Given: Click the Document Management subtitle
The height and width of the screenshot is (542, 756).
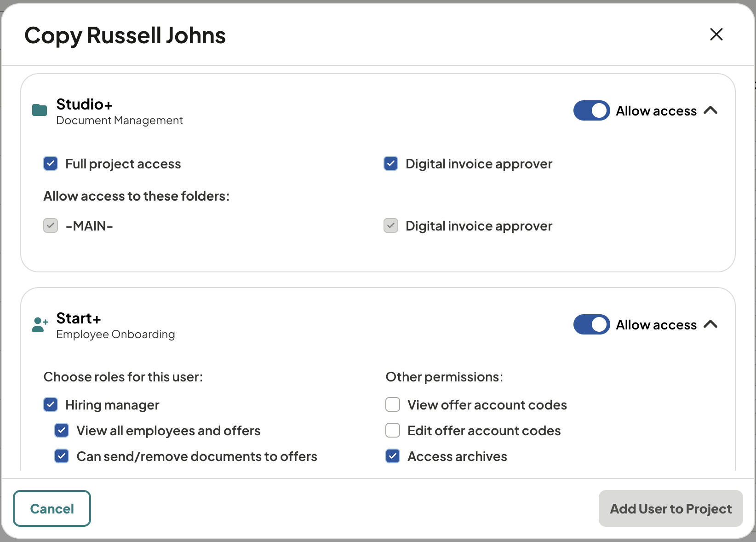Looking at the screenshot, I should (x=120, y=121).
